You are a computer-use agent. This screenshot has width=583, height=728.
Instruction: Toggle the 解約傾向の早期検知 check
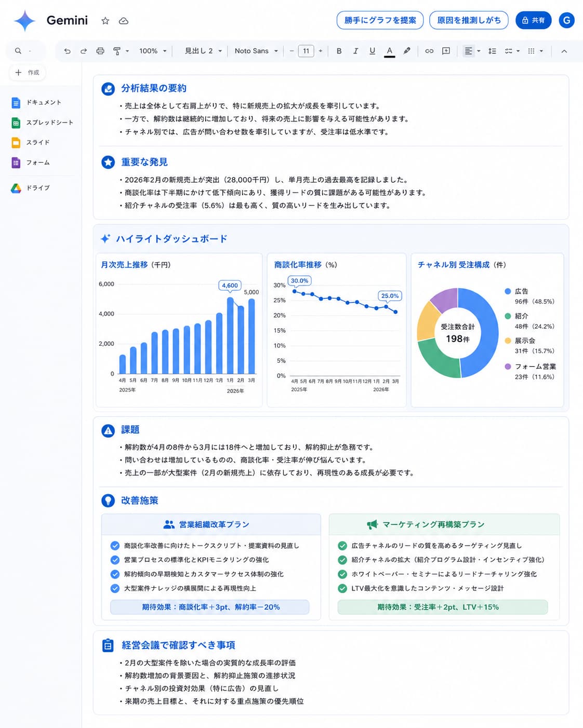pyautogui.click(x=115, y=574)
